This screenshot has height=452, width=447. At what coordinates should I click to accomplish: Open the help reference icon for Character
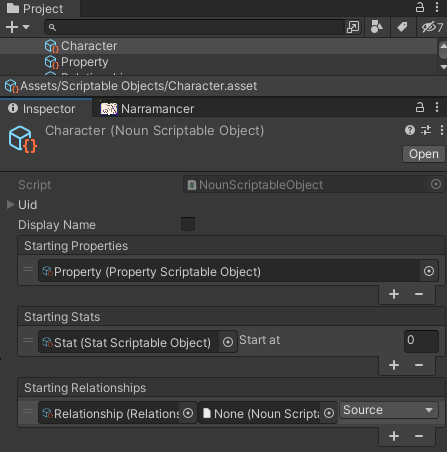tap(410, 130)
